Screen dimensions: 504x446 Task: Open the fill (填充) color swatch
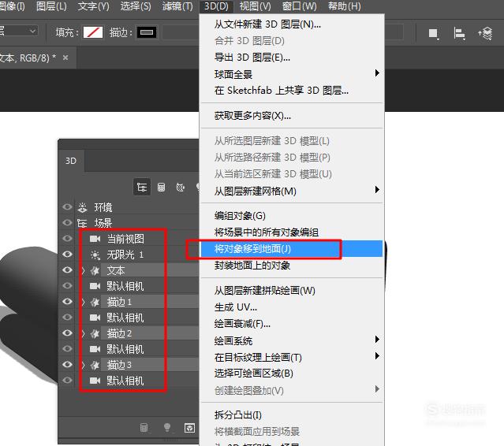[x=93, y=32]
